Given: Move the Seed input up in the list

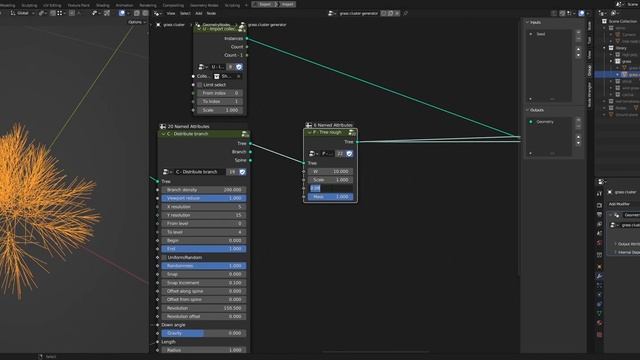Looking at the screenshot, I should [578, 50].
